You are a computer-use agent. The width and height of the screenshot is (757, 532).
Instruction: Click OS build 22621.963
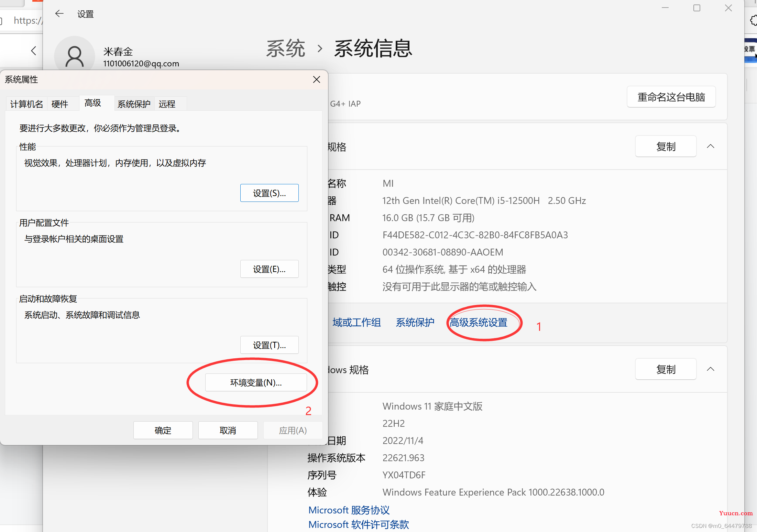404,458
